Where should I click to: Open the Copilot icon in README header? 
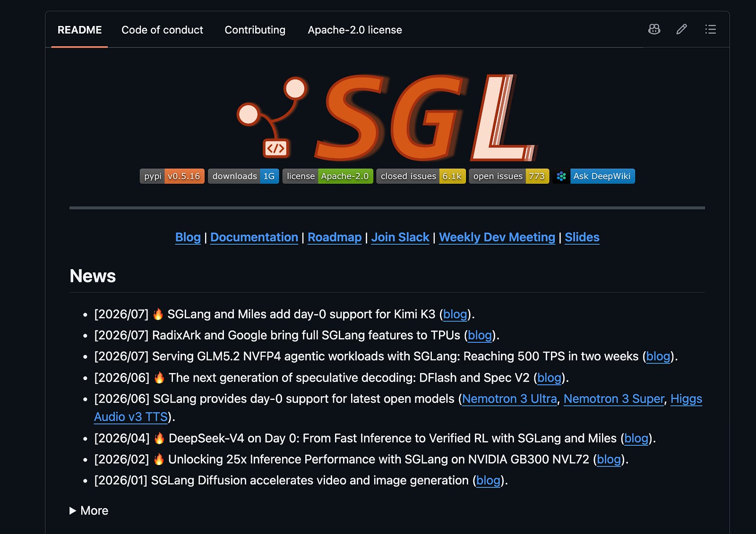pos(654,29)
